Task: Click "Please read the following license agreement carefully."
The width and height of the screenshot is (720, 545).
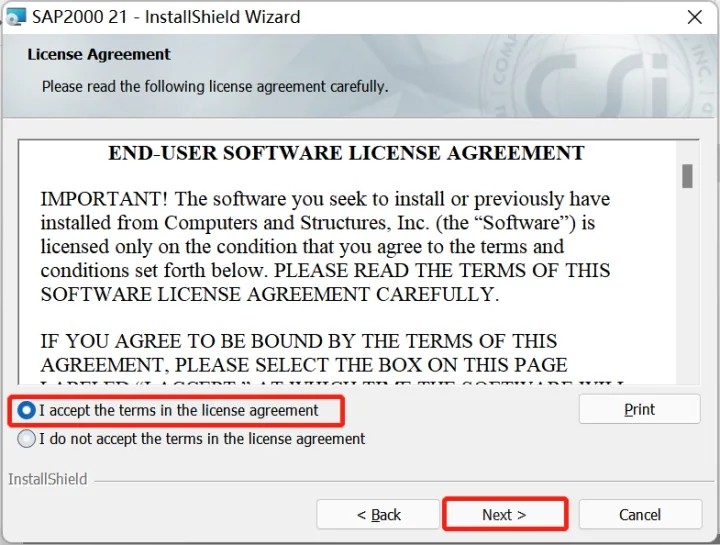Action: click(215, 86)
